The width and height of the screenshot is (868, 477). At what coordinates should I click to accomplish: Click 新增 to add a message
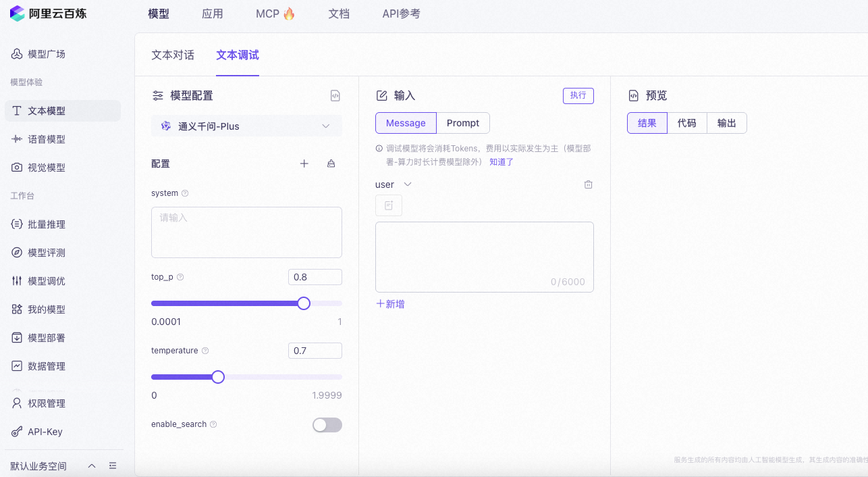point(390,304)
